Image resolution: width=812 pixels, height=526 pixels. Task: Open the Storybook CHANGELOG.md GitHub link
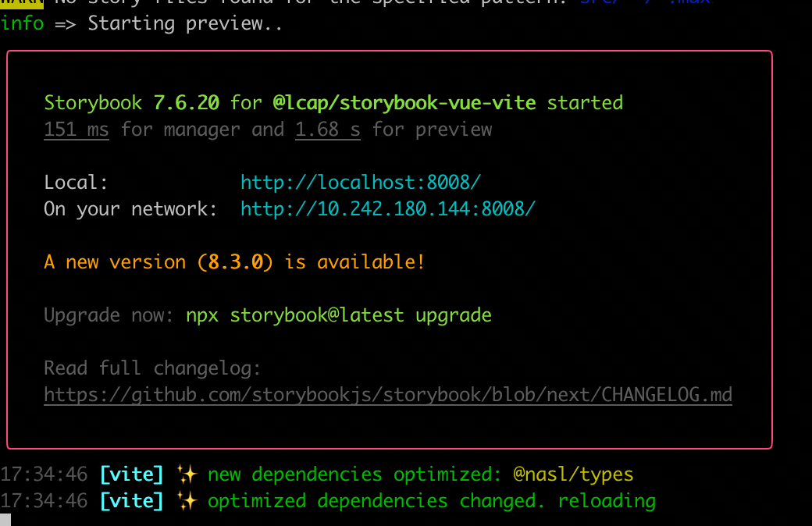[388, 395]
